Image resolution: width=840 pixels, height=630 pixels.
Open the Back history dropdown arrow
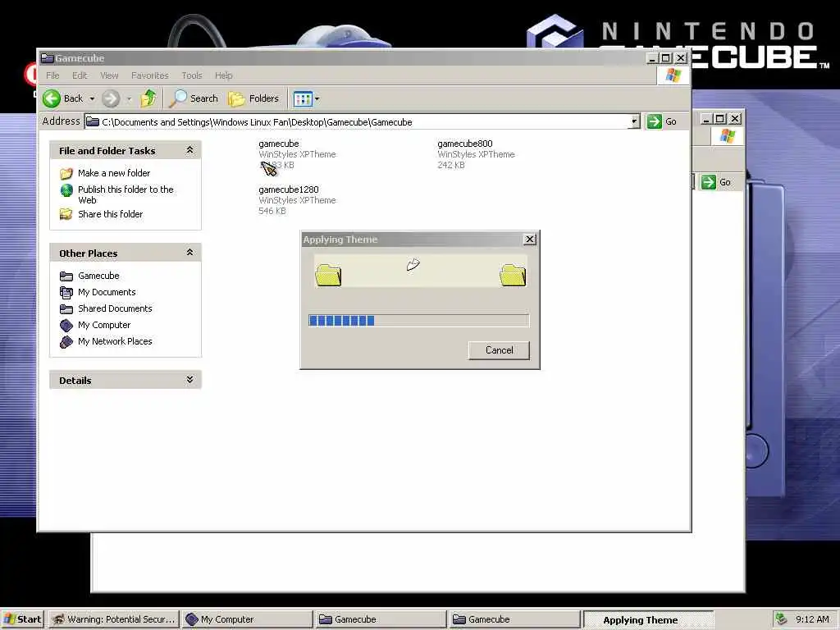coord(92,99)
